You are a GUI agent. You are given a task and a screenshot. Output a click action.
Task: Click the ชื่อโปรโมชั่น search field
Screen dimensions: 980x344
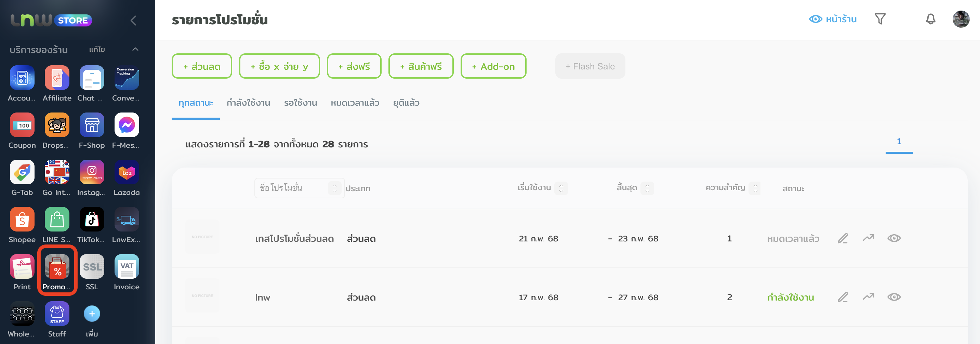click(292, 188)
